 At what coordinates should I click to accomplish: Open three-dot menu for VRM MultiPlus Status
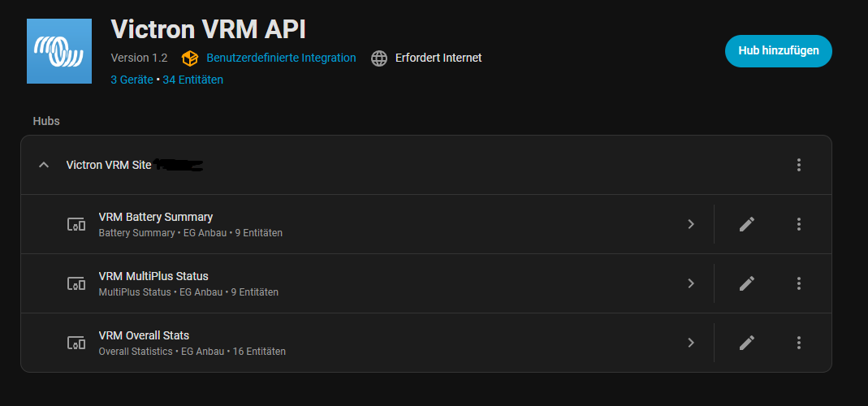point(799,283)
